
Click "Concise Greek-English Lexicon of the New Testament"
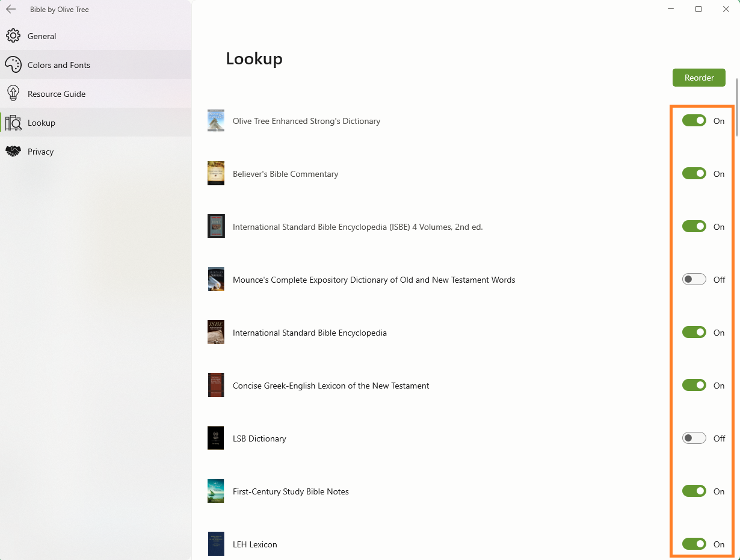coord(331,386)
